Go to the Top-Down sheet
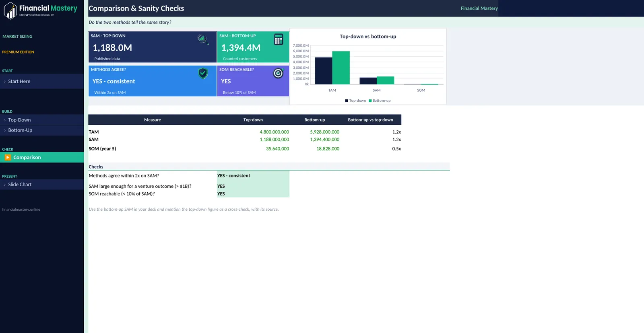This screenshot has width=644, height=333. point(42,120)
